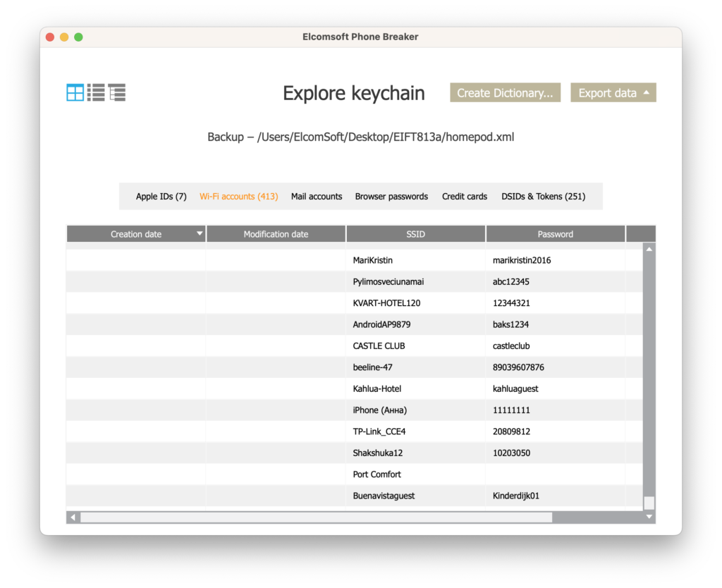Switch to list view

(95, 92)
